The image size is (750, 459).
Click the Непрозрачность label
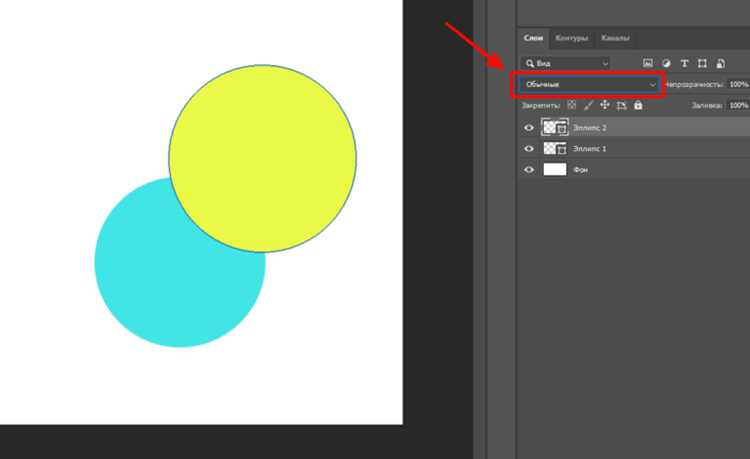pos(694,85)
